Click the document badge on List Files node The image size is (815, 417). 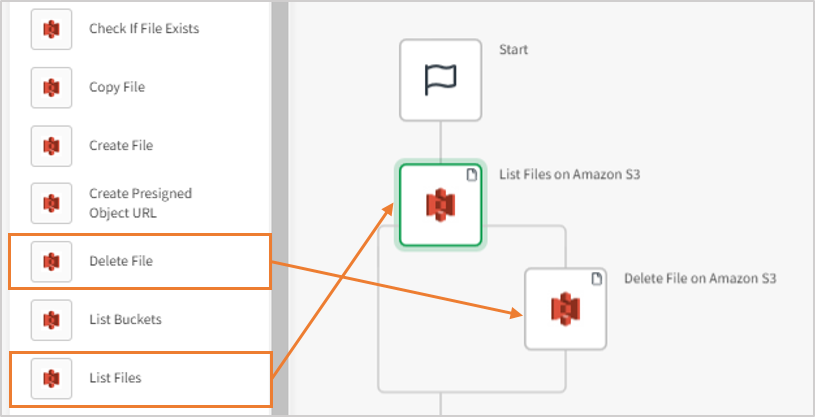click(x=471, y=175)
